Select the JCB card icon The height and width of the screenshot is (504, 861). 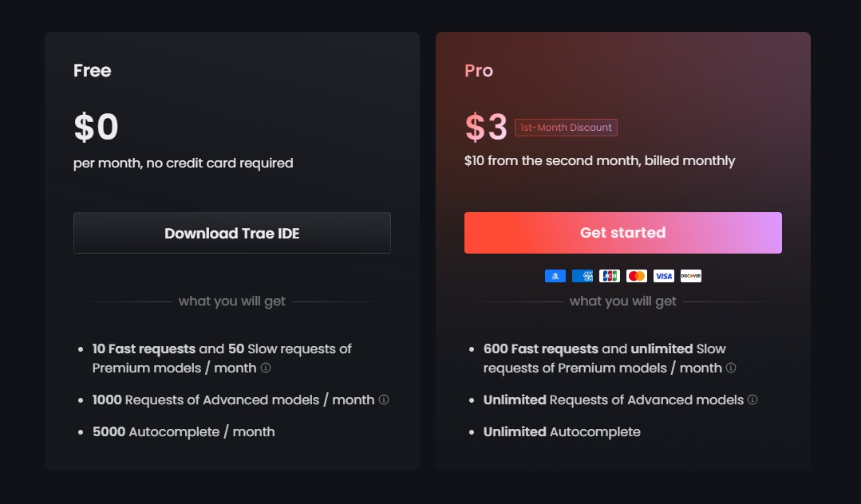point(610,276)
